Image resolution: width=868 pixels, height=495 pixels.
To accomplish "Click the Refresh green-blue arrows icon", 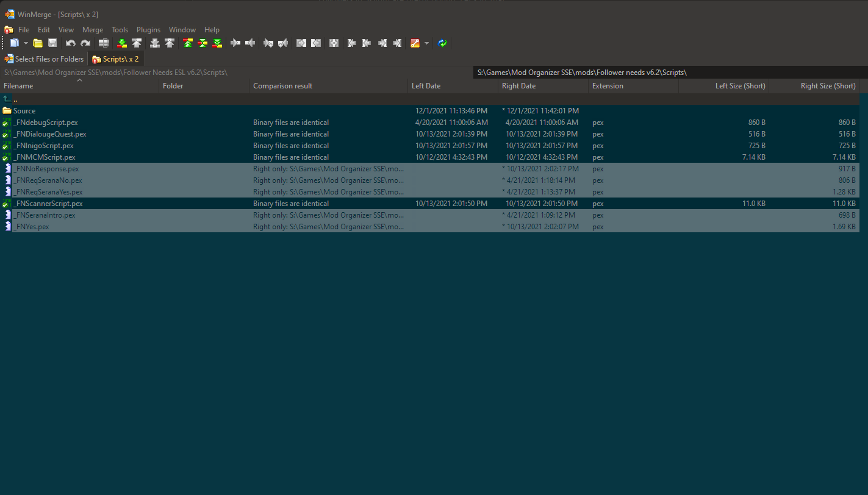I will point(442,43).
